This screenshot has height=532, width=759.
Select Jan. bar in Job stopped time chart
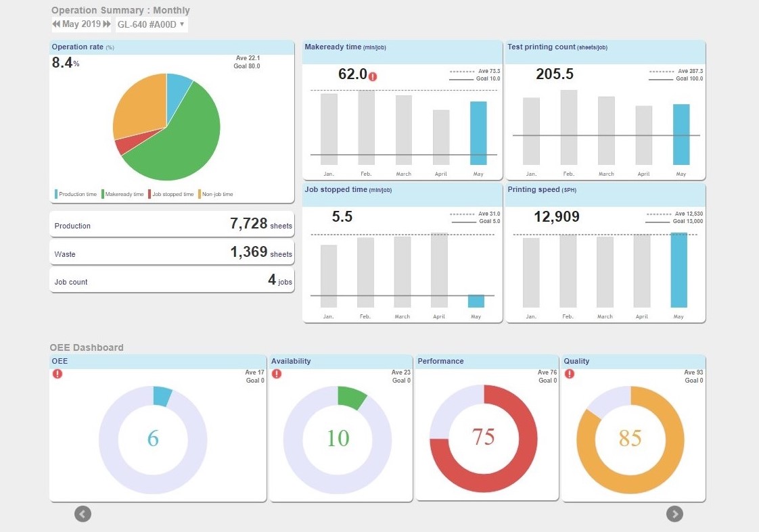(x=329, y=276)
